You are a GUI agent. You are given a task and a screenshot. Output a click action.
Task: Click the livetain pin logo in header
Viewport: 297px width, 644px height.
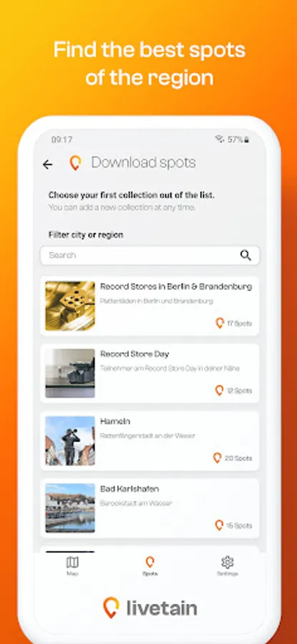pos(74,163)
